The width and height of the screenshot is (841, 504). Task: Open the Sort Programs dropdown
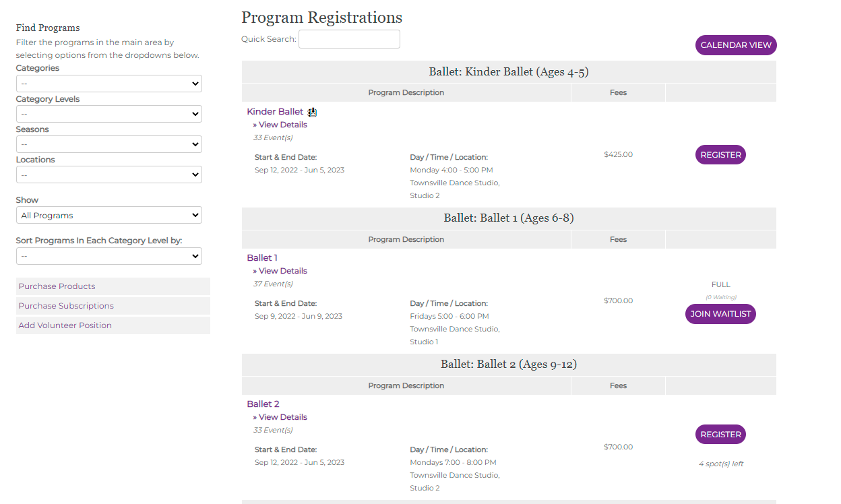[x=108, y=256]
